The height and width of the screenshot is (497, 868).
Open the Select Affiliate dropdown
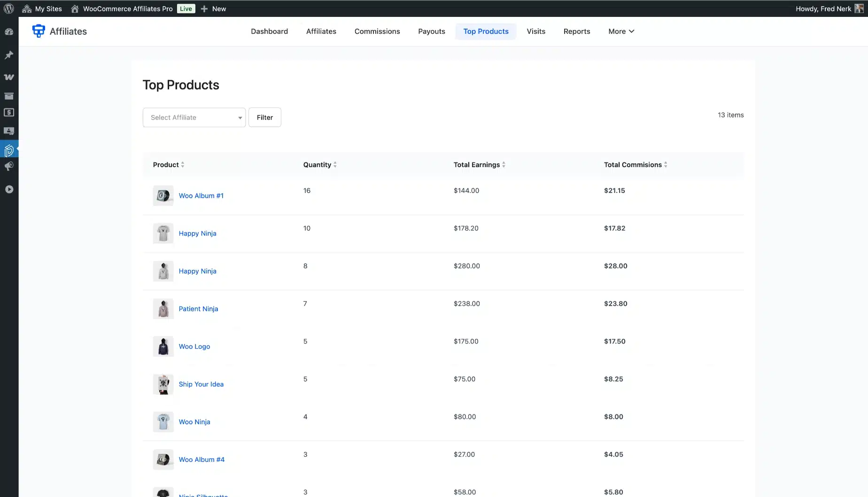tap(194, 117)
